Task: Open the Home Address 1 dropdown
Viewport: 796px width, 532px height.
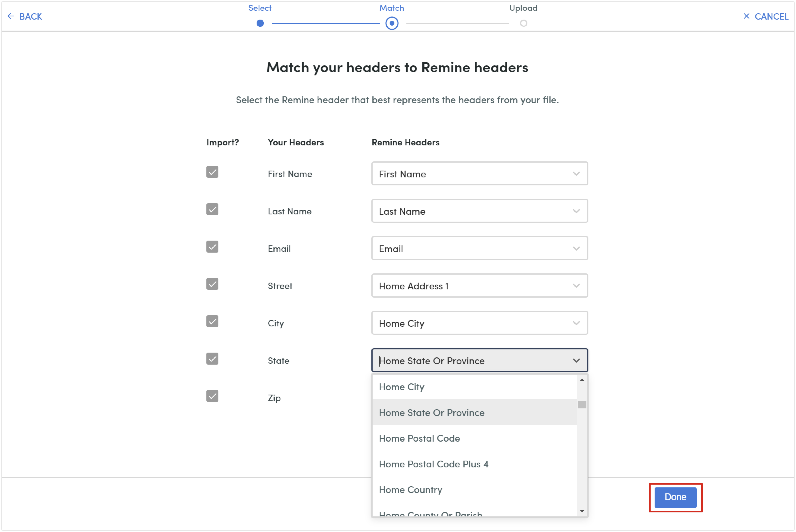Action: 480,286
